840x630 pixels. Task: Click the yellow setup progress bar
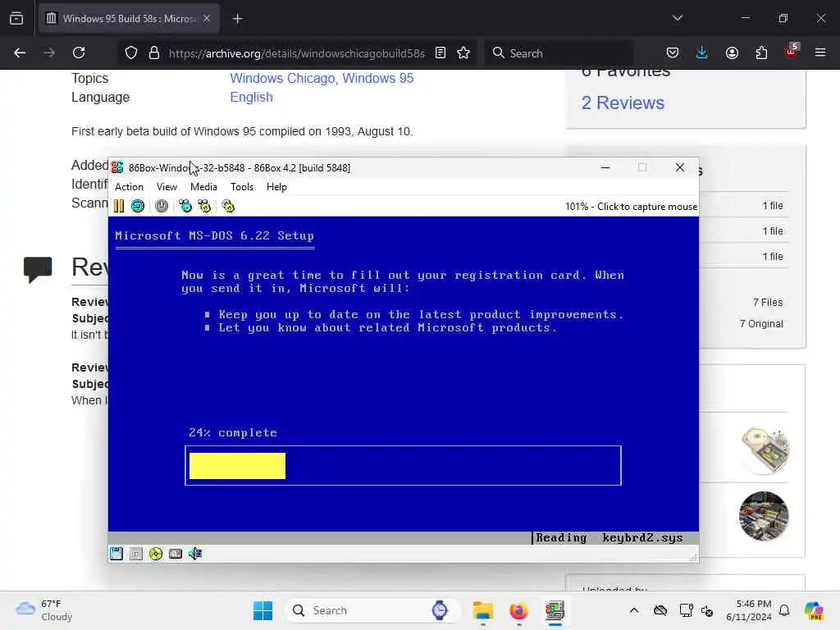[x=237, y=466]
